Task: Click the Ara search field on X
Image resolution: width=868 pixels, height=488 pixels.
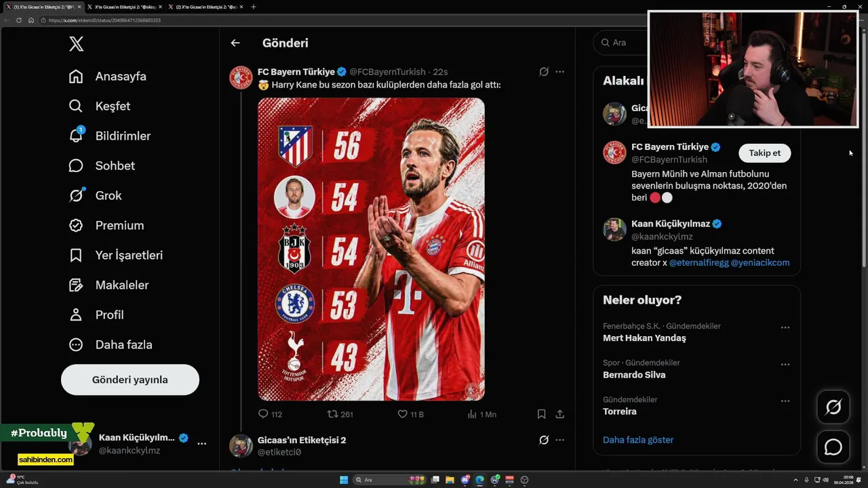Action: coord(619,42)
